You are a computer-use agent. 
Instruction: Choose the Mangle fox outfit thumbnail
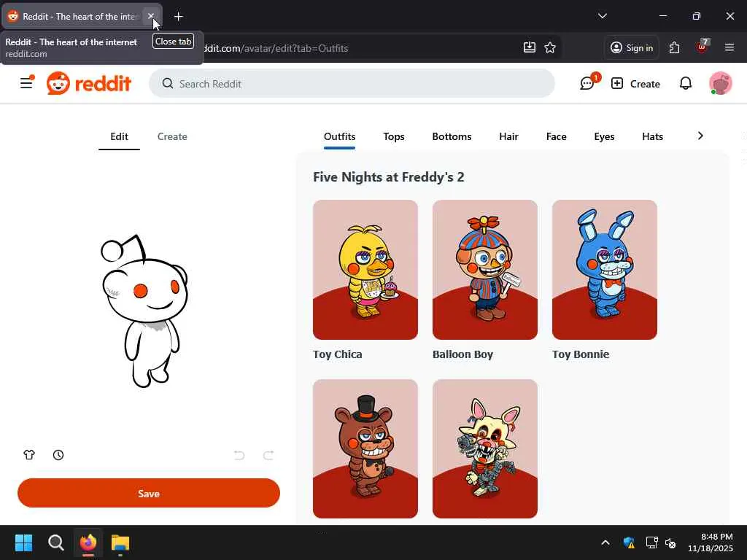pyautogui.click(x=485, y=448)
